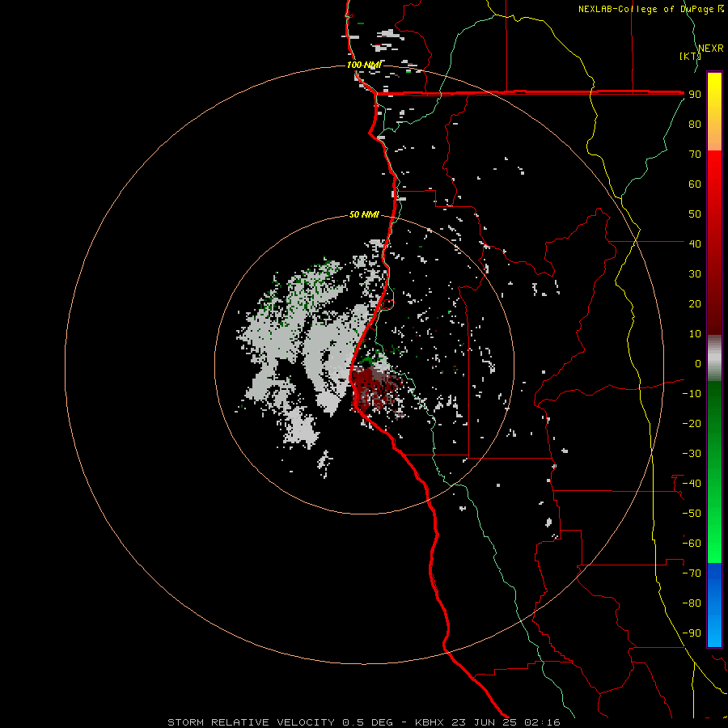The height and width of the screenshot is (728, 728).
Task: Click the -90 value on velocity scale
Action: click(x=692, y=633)
